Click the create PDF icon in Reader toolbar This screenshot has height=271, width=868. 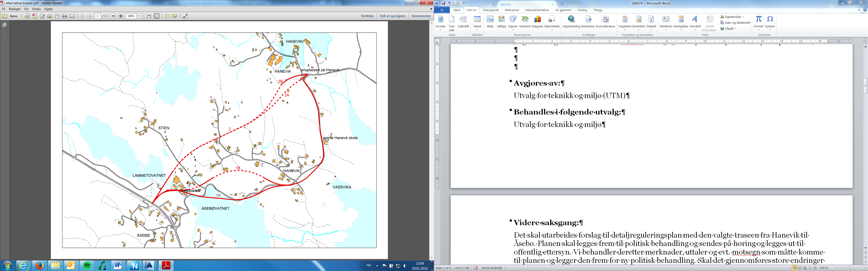click(35, 16)
